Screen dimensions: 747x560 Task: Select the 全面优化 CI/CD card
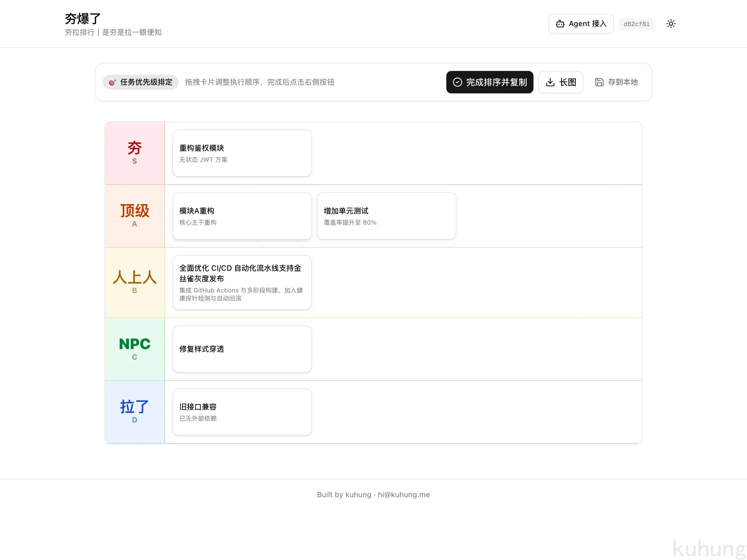click(x=242, y=282)
